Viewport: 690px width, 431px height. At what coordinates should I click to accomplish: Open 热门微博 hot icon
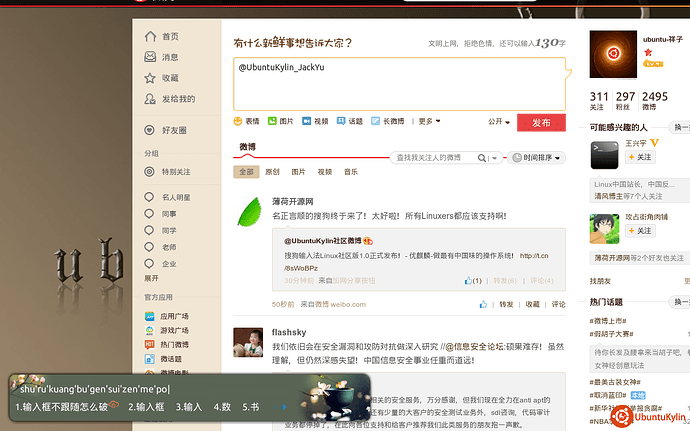click(x=150, y=344)
